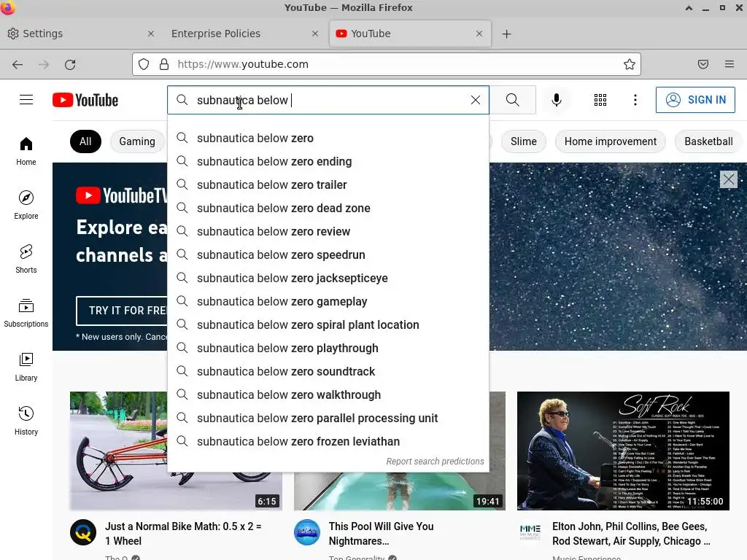The height and width of the screenshot is (560, 747).
Task: Choose suggestion 'subnautica below zero gameplay'
Action: coord(328,301)
